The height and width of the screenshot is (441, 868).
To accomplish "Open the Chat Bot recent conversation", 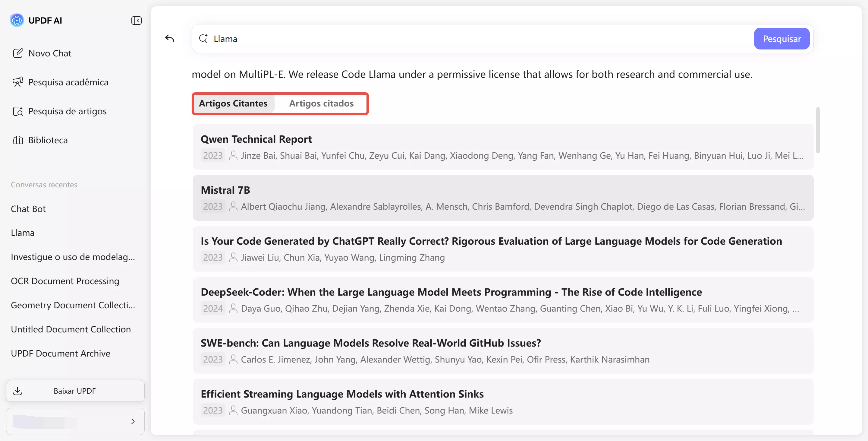I will point(28,209).
